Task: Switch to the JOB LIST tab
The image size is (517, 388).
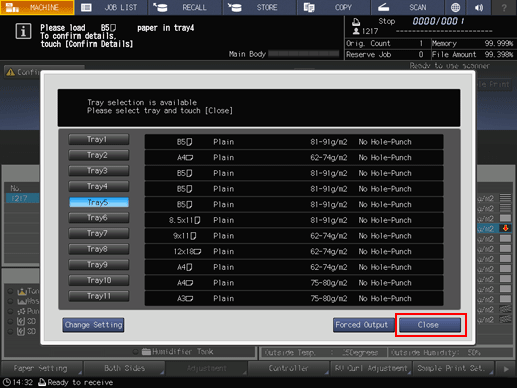Action: 111,7
